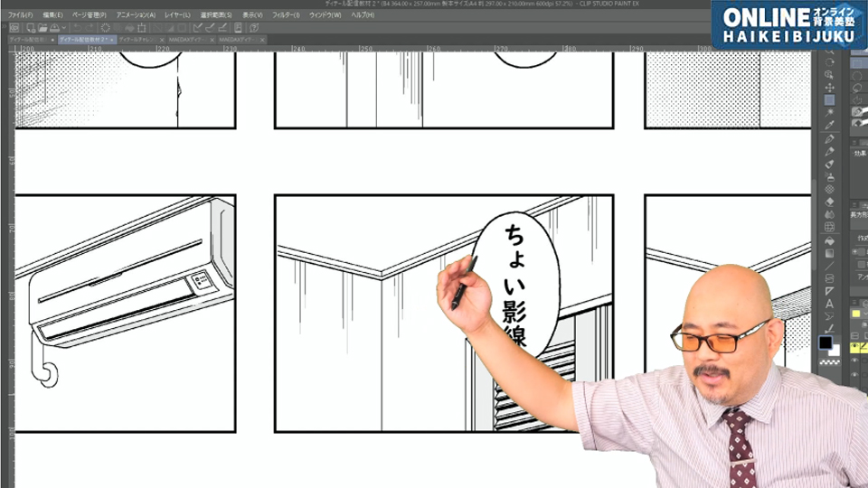Click the black main color swatch
This screenshot has height=488, width=868.
(x=825, y=343)
